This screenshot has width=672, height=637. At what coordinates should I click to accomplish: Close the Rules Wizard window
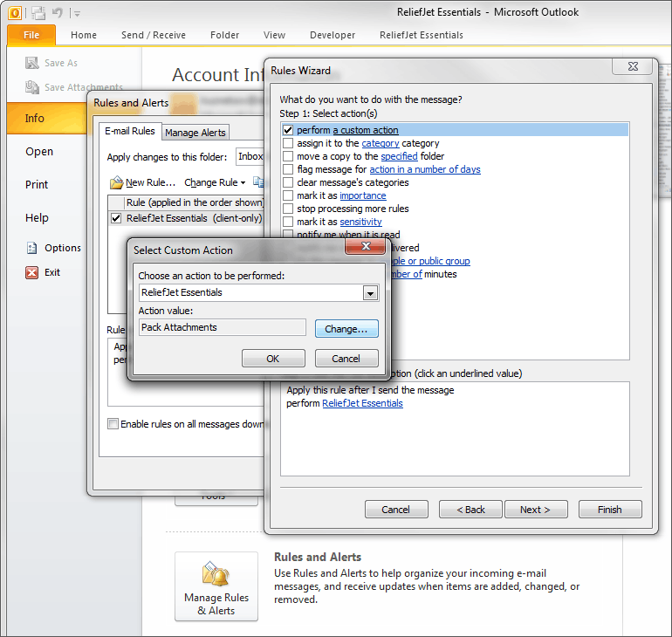click(633, 66)
